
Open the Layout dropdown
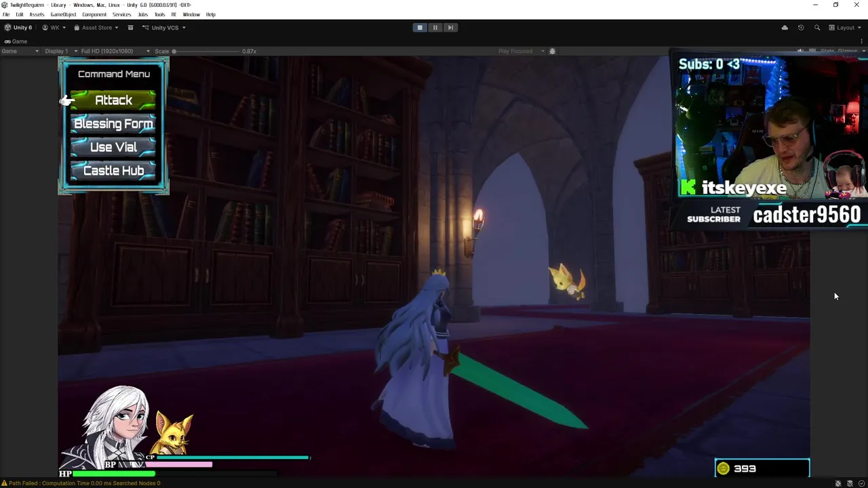click(845, 28)
